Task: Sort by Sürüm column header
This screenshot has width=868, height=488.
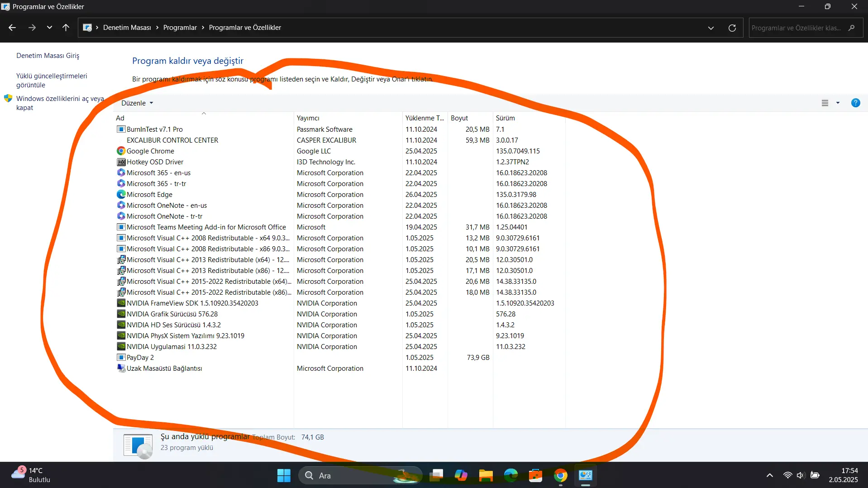Action: (529, 118)
